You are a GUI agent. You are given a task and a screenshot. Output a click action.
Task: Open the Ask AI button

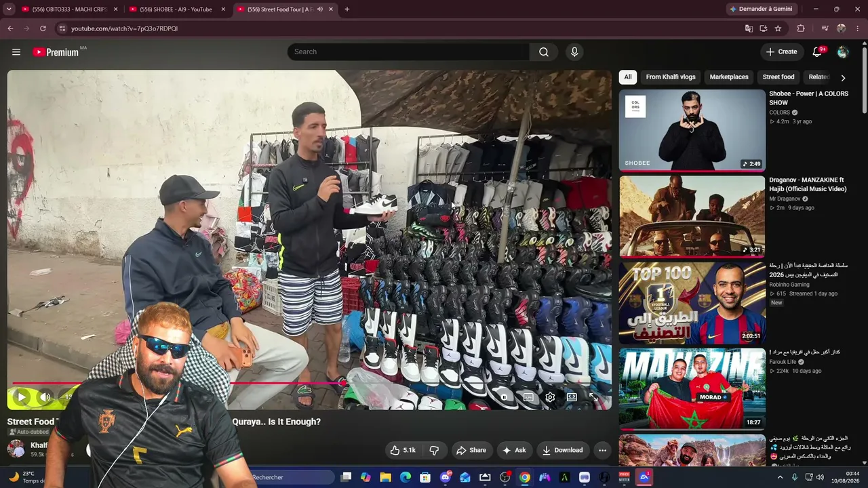click(x=514, y=450)
